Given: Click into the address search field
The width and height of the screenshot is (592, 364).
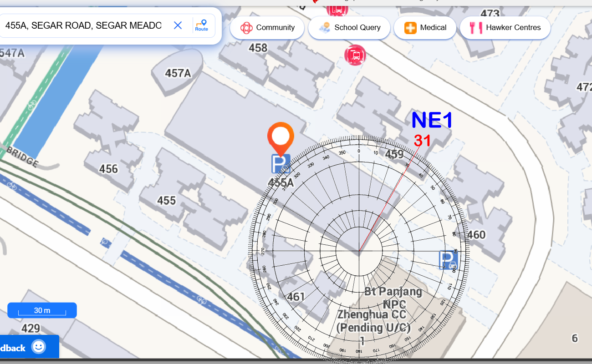Looking at the screenshot, I should 83,25.
